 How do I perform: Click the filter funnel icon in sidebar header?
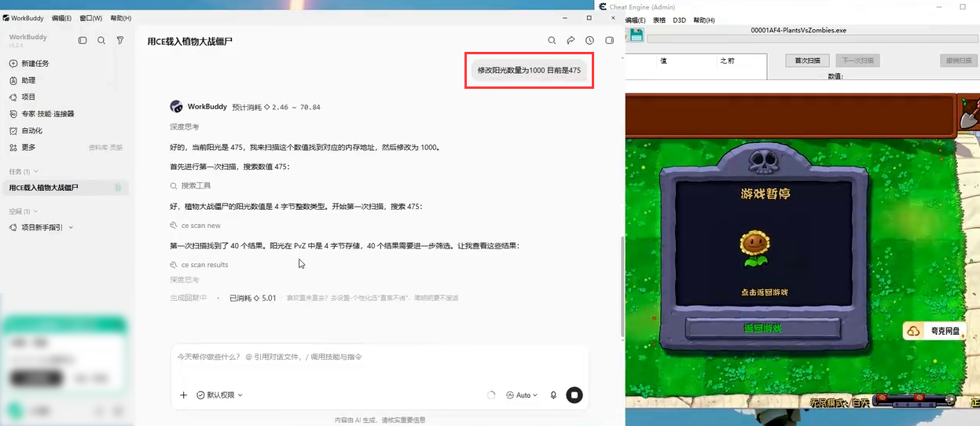(120, 40)
